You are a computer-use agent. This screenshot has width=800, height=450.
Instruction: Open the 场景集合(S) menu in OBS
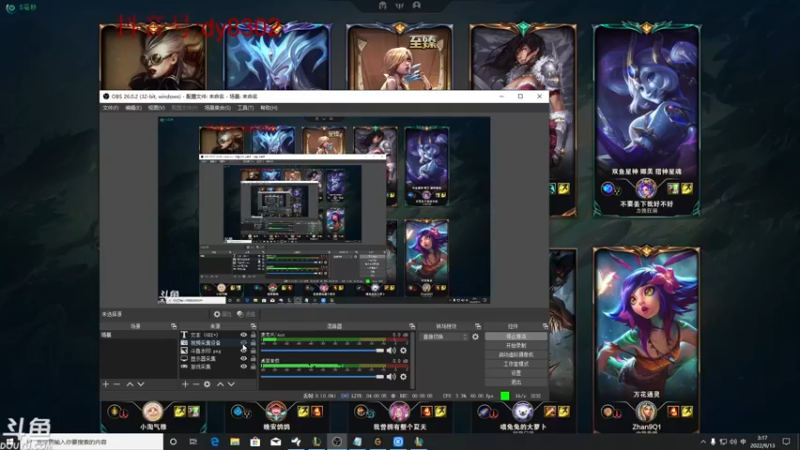217,108
